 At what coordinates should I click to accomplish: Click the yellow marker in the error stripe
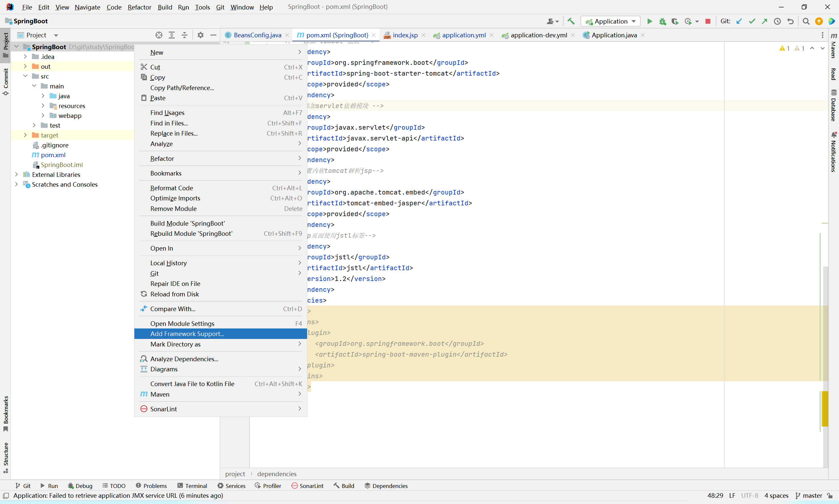click(x=825, y=409)
